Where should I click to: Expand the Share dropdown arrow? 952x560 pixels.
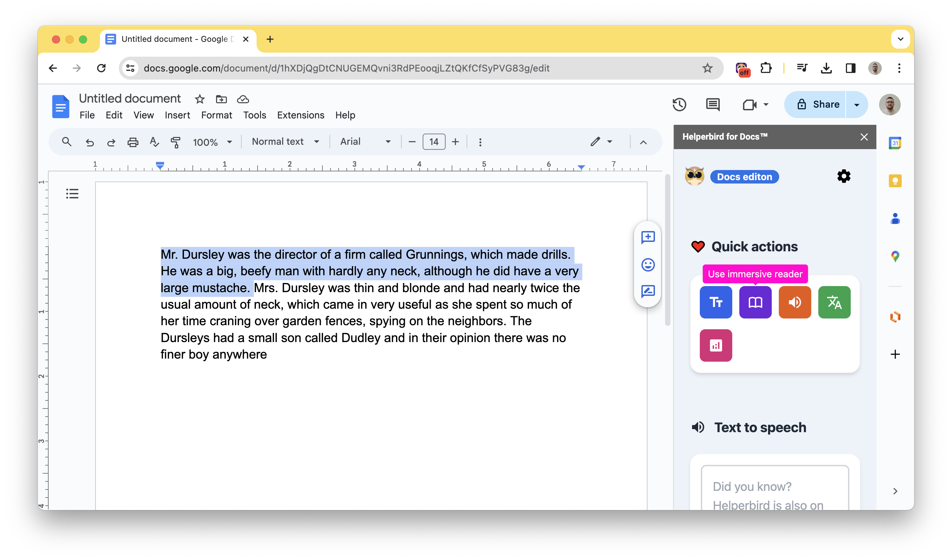(856, 105)
